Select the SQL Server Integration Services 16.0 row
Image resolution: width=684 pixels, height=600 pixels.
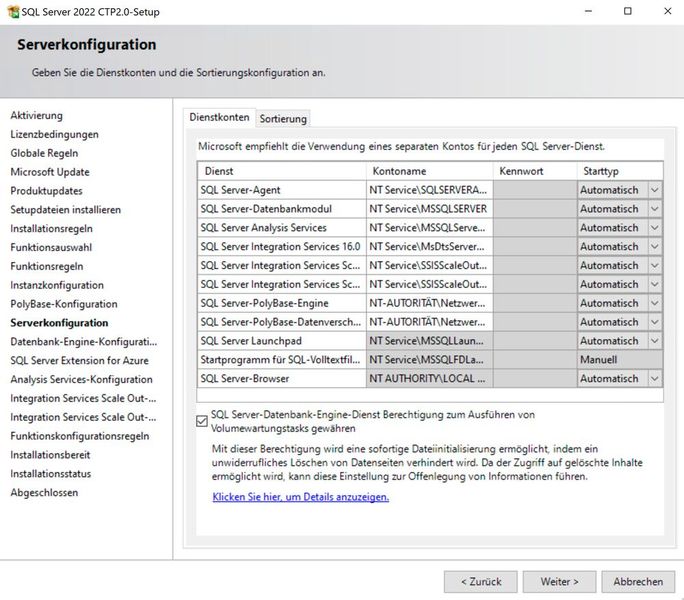pyautogui.click(x=282, y=247)
